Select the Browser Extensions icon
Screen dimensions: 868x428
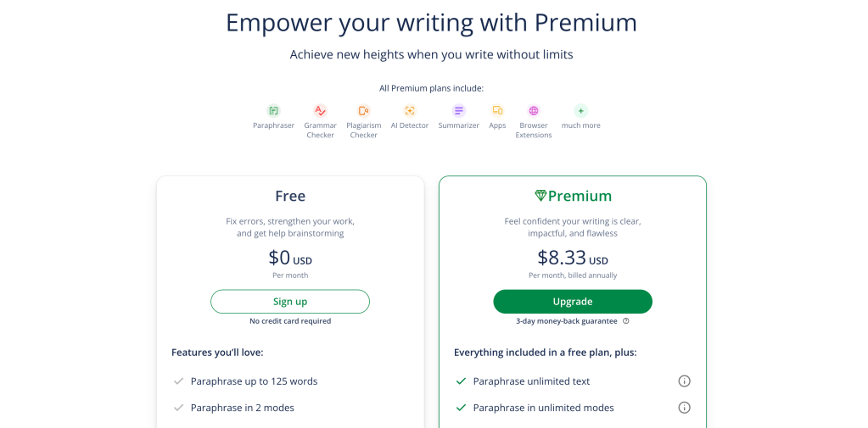point(534,111)
